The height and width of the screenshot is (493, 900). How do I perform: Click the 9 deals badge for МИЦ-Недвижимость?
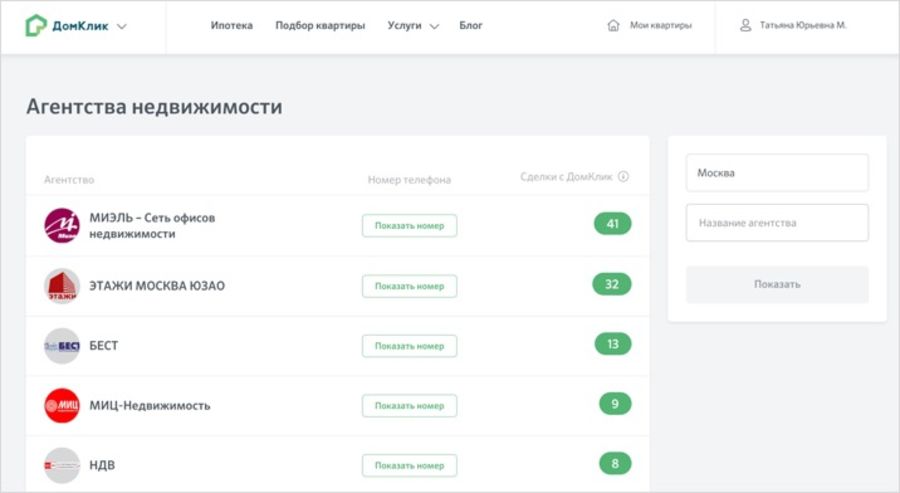pos(615,404)
